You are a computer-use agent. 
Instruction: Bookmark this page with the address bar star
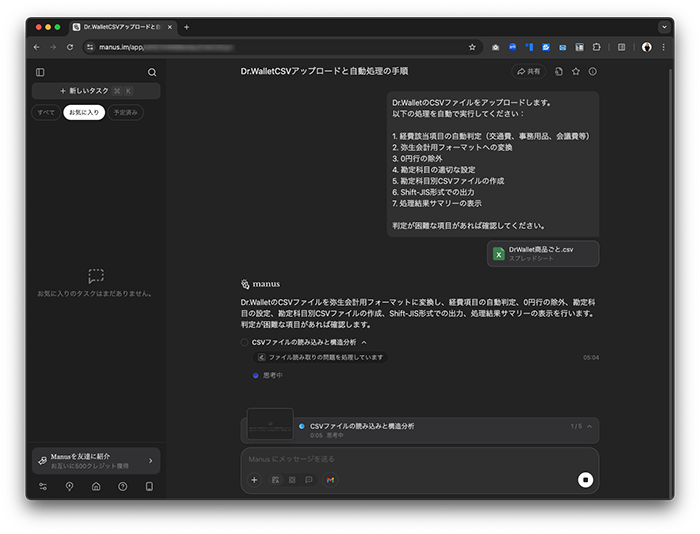point(472,47)
